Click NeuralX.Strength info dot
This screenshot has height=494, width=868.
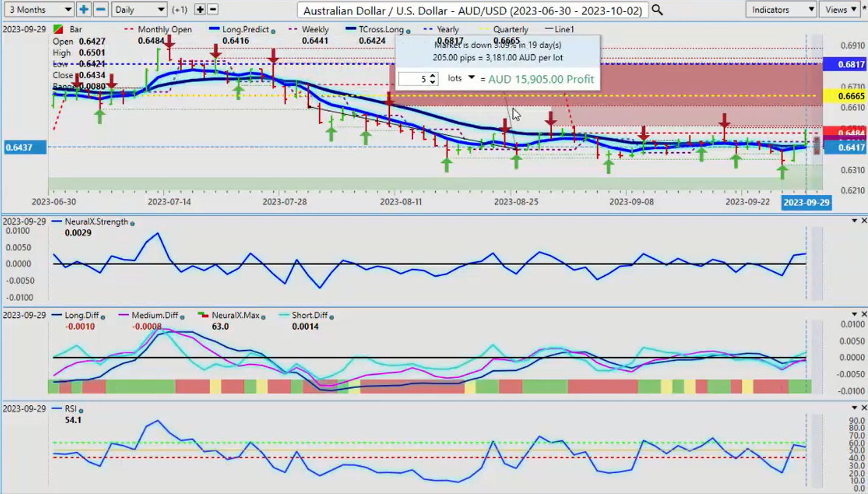tap(132, 224)
